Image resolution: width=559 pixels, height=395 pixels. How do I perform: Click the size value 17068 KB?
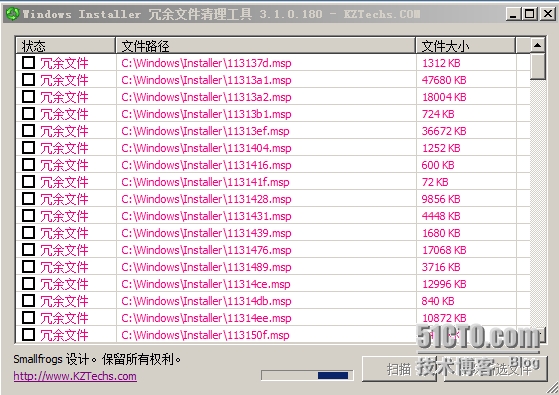[x=444, y=250]
